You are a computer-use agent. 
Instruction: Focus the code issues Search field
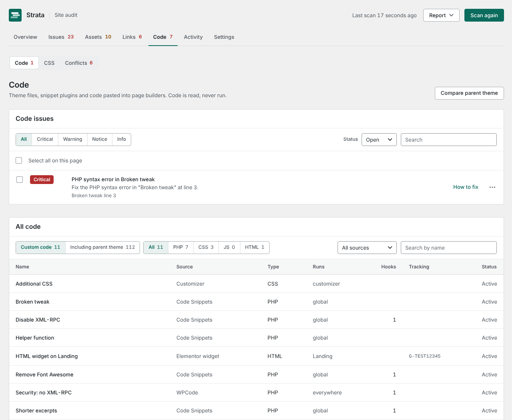tap(449, 140)
